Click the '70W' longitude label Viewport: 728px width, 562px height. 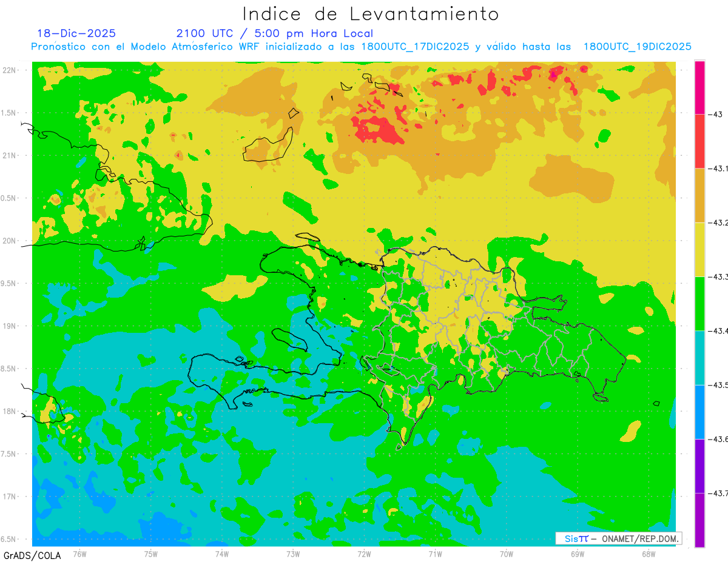point(506,554)
